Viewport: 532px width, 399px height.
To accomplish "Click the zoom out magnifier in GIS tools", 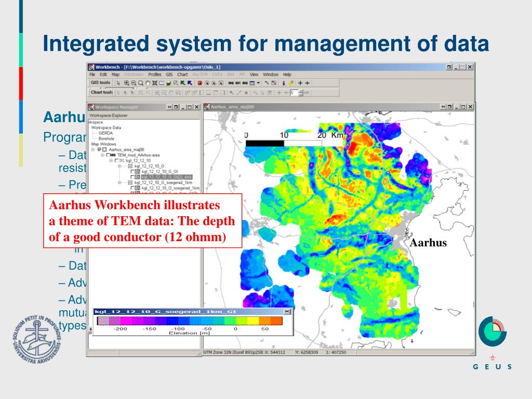I will pos(134,83).
